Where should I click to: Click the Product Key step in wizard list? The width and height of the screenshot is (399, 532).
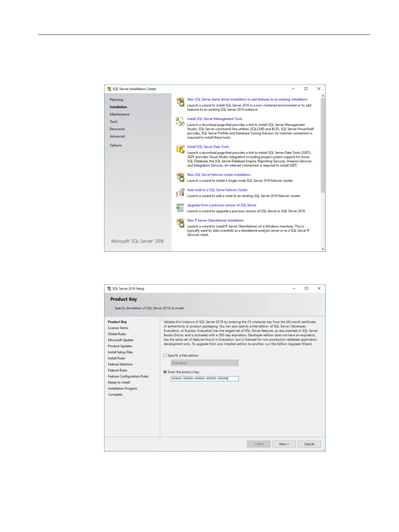[x=117, y=322]
